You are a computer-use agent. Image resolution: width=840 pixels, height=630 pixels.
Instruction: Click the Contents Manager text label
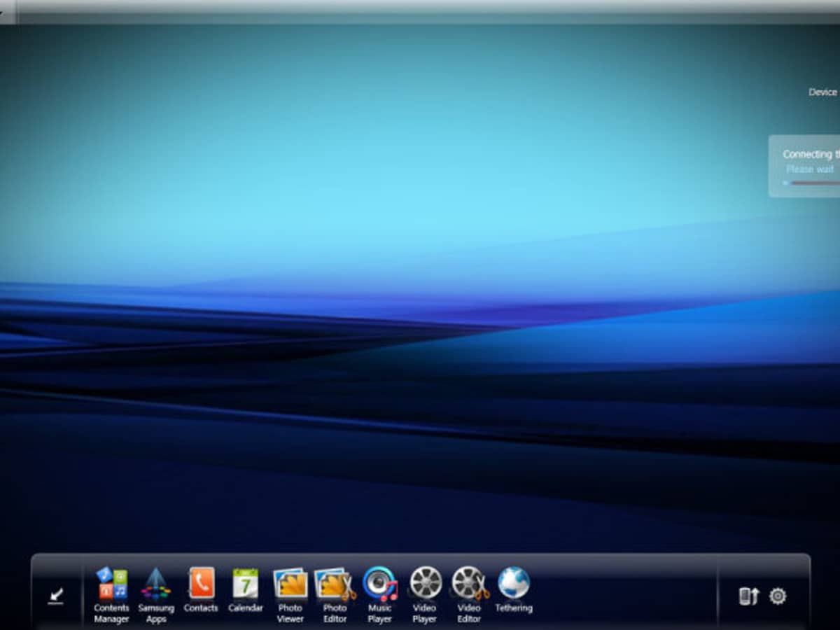pyautogui.click(x=112, y=614)
